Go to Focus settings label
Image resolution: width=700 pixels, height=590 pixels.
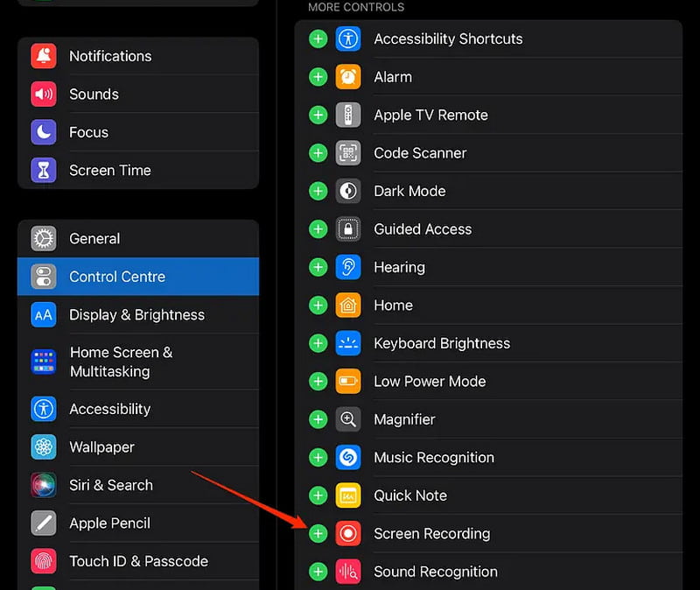coord(89,132)
